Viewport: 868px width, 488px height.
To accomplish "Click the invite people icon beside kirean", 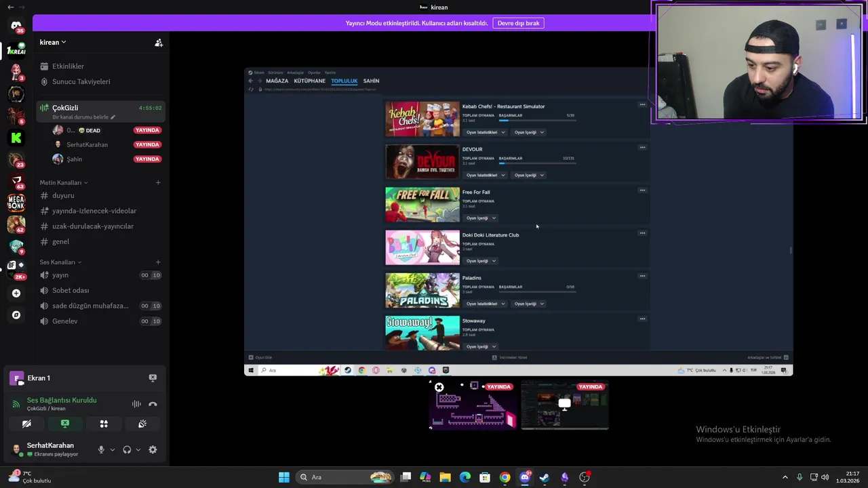I will pos(159,43).
